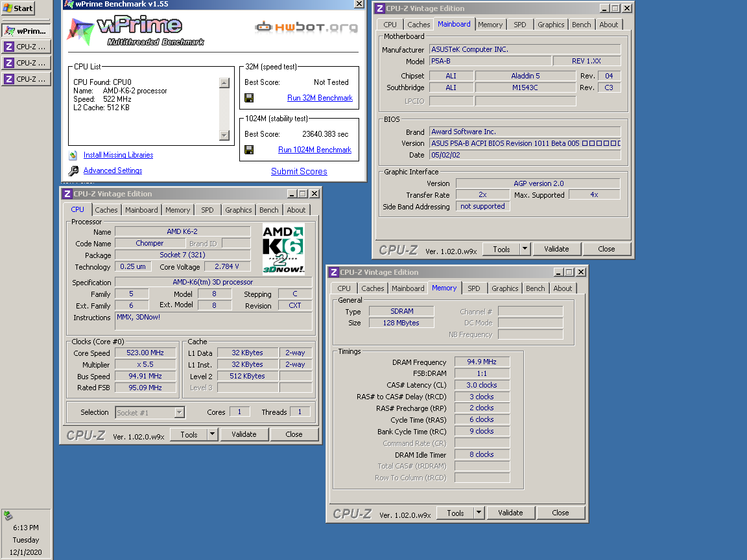The image size is (747, 560).
Task: Click Validate in CPU window
Action: (x=244, y=434)
